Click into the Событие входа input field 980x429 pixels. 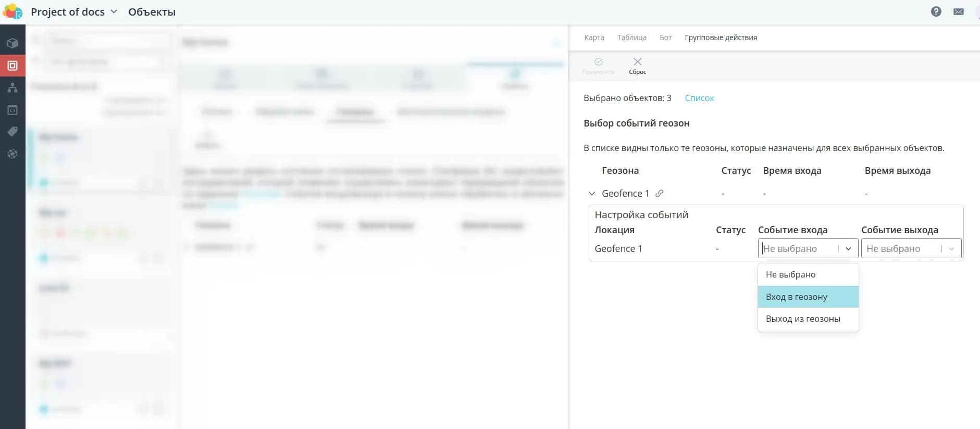pos(796,249)
